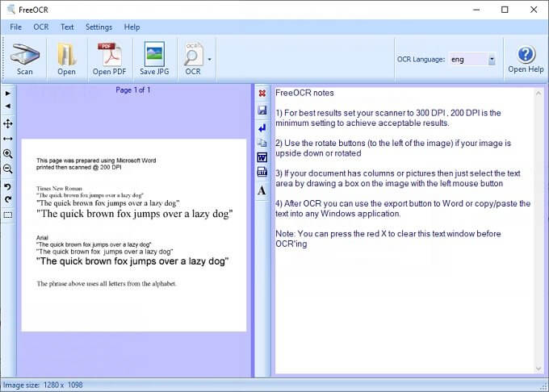549x392 pixels.
Task: Click the 'Image size: 1280 x 1098' status text
Action: [x=43, y=385]
